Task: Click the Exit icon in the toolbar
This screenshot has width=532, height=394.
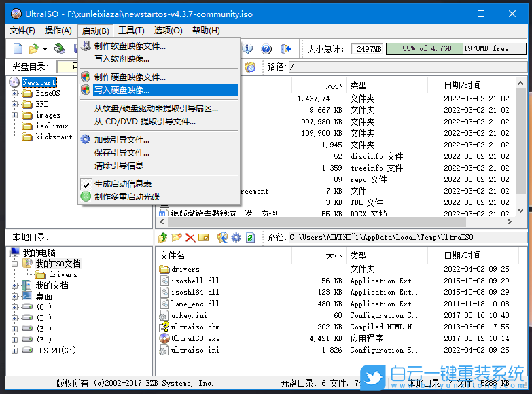Action: pyautogui.click(x=286, y=49)
